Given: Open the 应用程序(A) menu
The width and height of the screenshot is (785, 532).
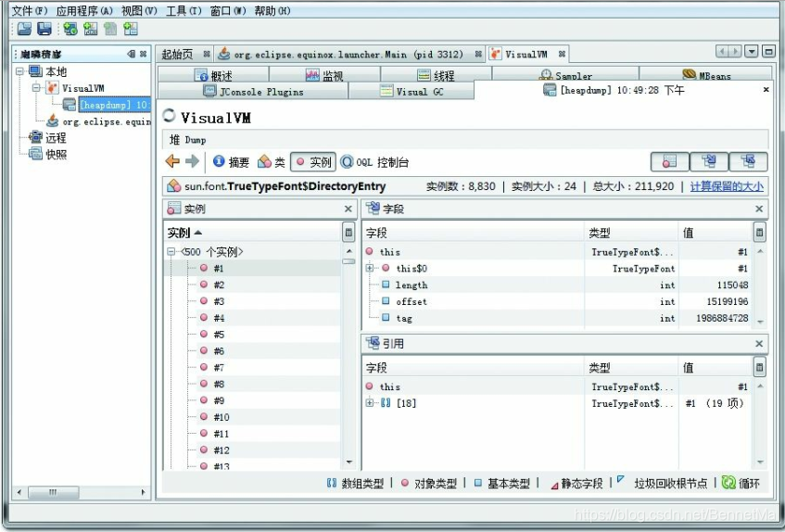Looking at the screenshot, I should (84, 10).
